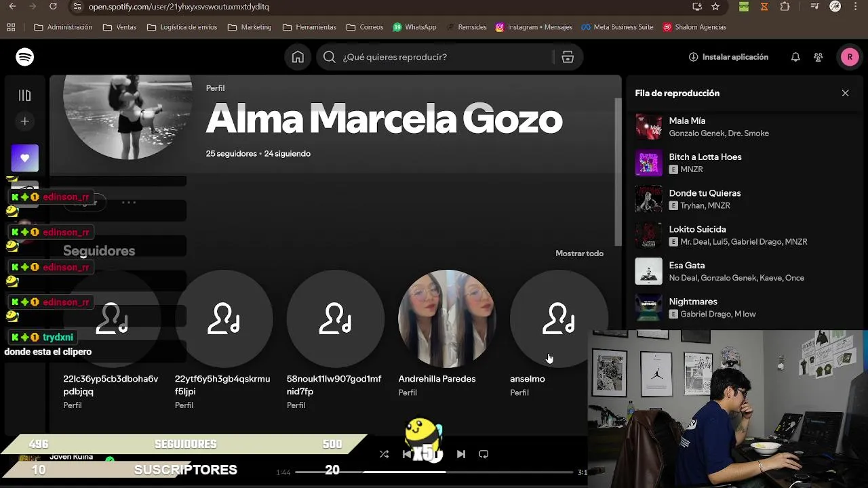This screenshot has width=868, height=488.
Task: Click the profile page vertical scrollbar
Action: (618, 171)
